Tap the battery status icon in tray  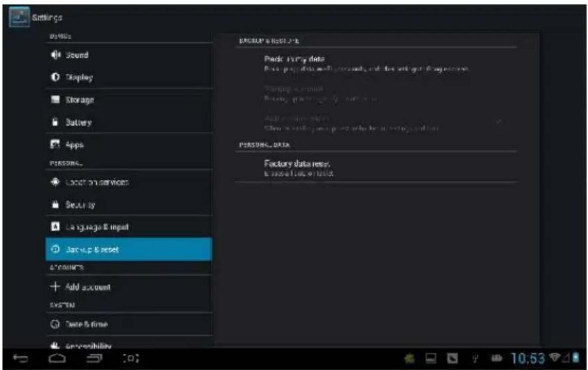(575, 357)
